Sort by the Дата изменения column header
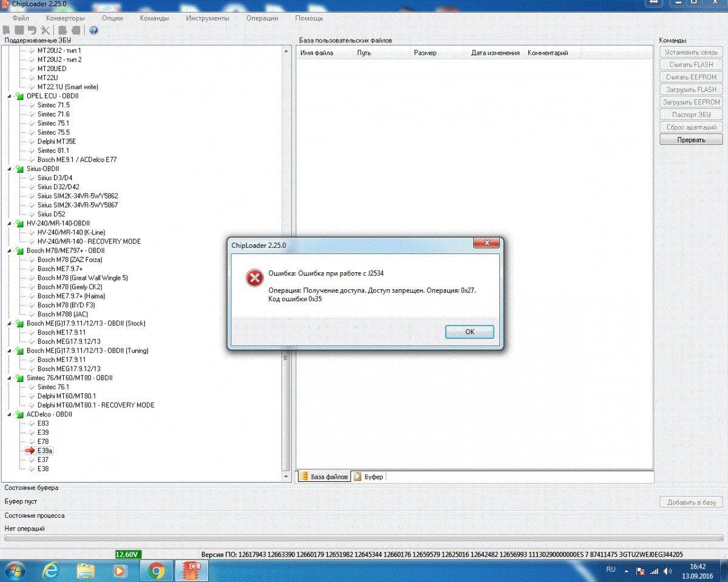This screenshot has height=582, width=728. 496,53
